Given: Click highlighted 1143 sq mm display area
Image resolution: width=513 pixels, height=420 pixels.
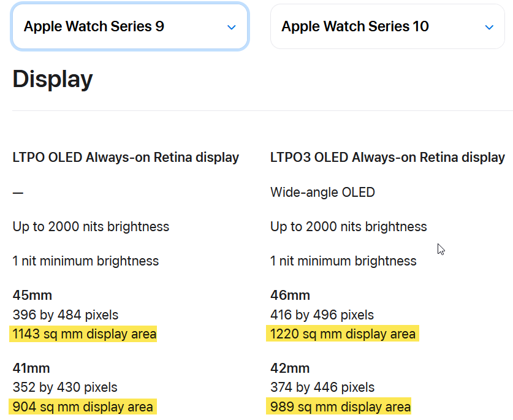Looking at the screenshot, I should 83,334.
